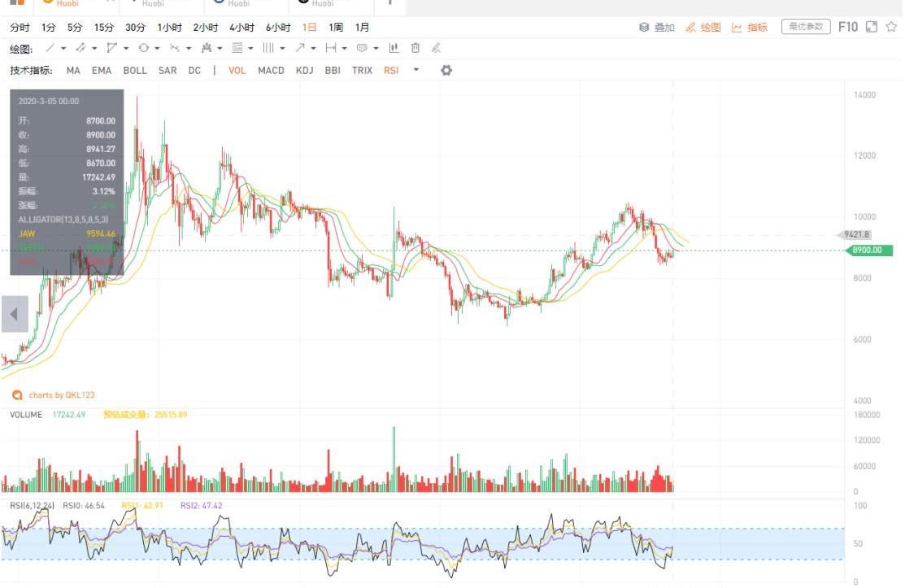The width and height of the screenshot is (918, 588).
Task: Toggle the VOL indicator
Action: click(x=237, y=71)
